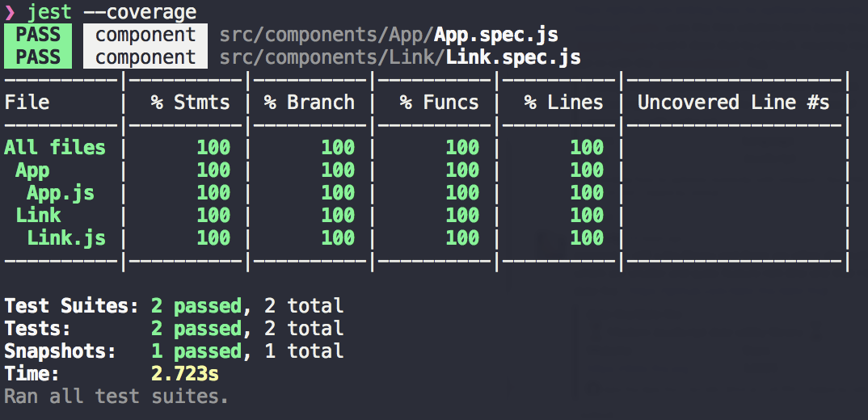Screen dimensions: 868x420
Task: Click the component label beside App.spec.js
Action: 145,34
